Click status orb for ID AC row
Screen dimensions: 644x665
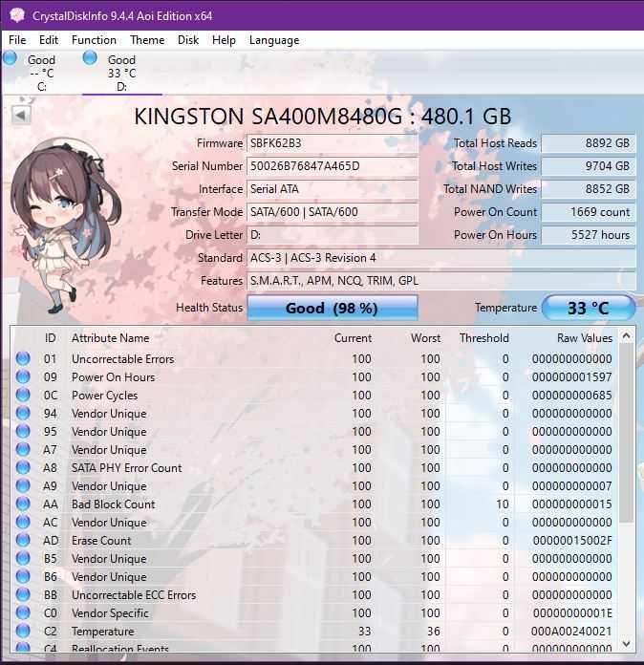coord(23,522)
